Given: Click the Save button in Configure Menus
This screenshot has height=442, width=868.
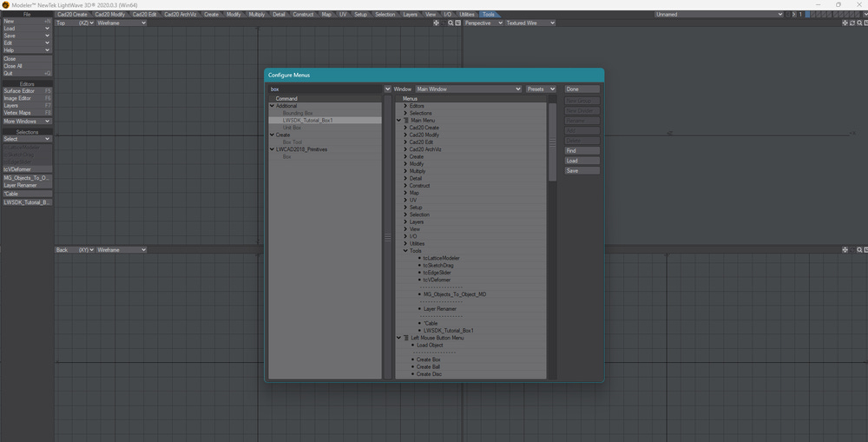Looking at the screenshot, I should (x=582, y=170).
